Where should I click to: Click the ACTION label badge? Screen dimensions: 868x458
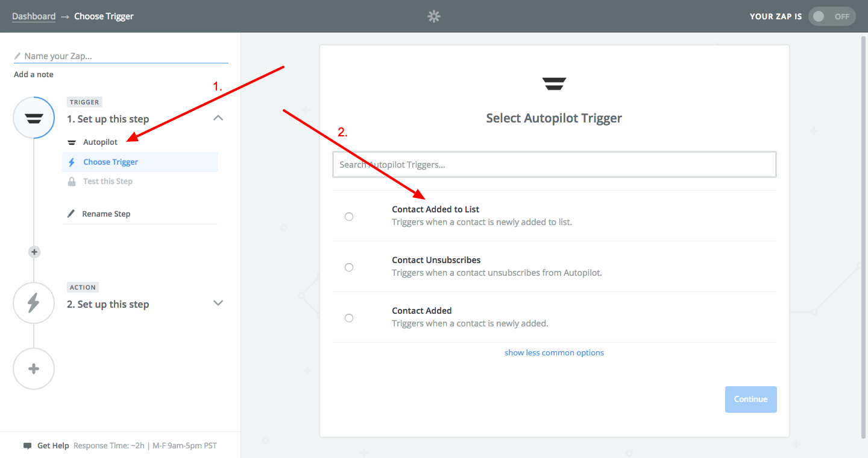point(83,287)
